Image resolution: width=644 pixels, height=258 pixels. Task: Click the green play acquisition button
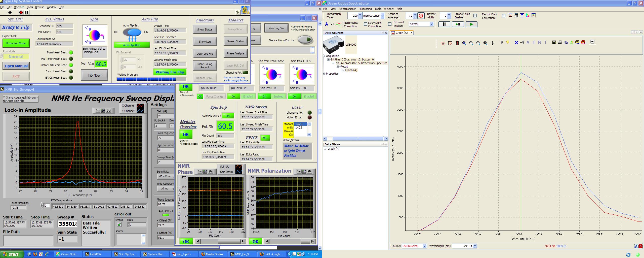click(471, 24)
